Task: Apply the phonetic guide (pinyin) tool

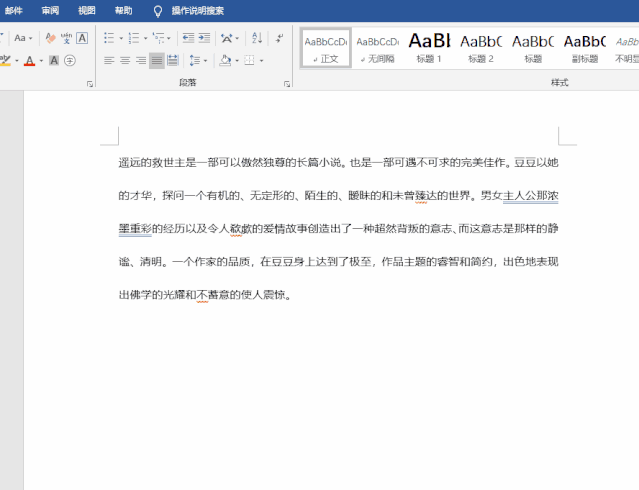Action: pos(66,38)
